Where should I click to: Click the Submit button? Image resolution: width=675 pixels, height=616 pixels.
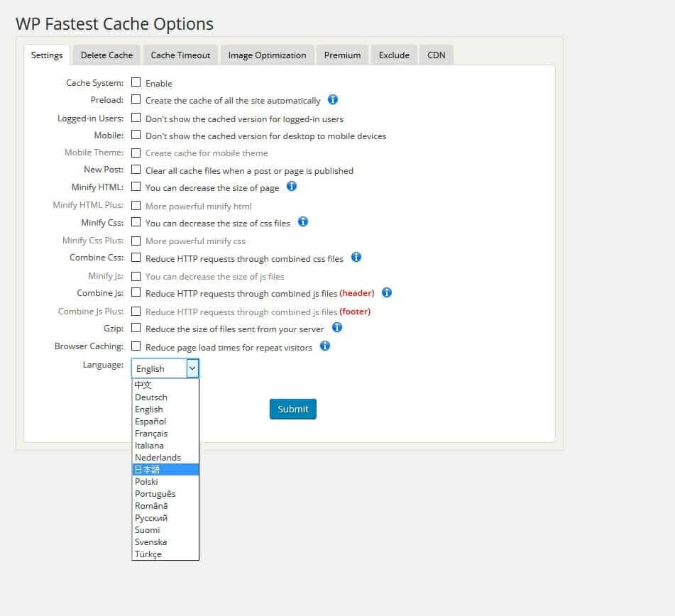tap(292, 409)
